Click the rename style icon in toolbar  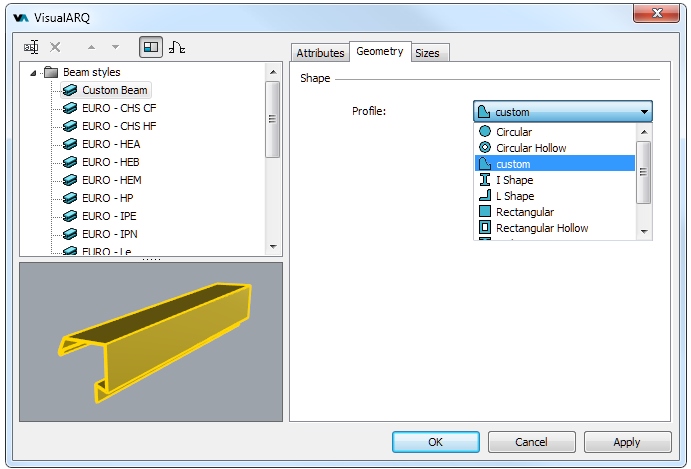coord(32,47)
